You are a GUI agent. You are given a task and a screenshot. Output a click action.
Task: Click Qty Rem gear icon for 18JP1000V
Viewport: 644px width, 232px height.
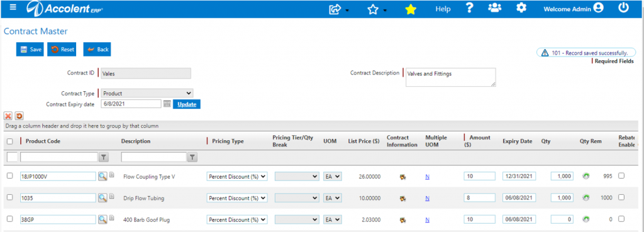(586, 176)
